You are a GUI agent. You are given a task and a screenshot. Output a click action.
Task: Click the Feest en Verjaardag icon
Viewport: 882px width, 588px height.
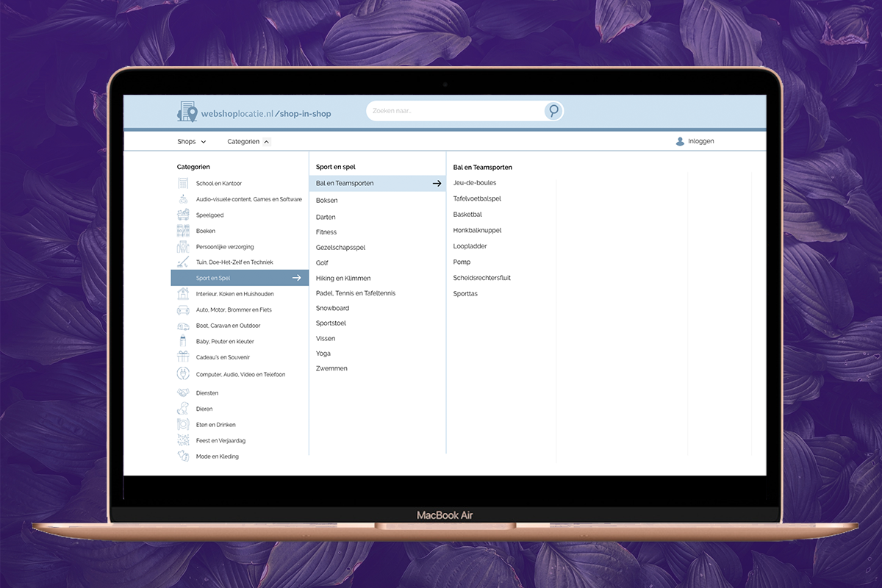coord(183,440)
